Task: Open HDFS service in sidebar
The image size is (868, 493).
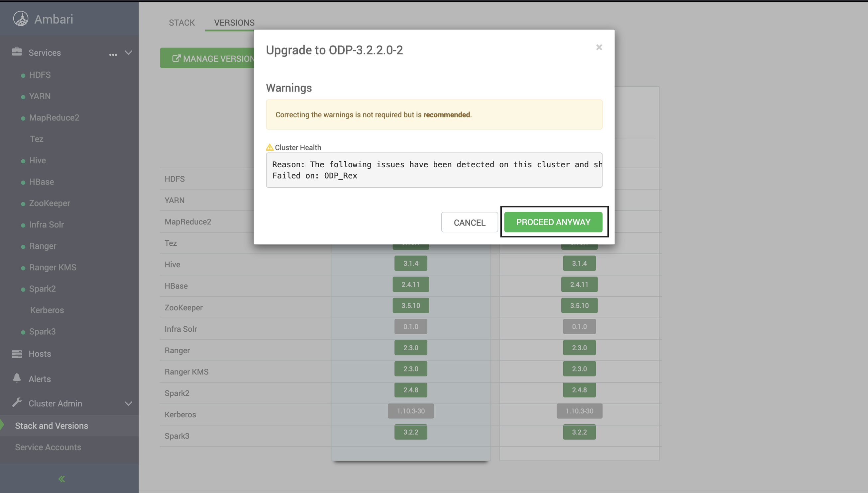Action: tap(40, 75)
